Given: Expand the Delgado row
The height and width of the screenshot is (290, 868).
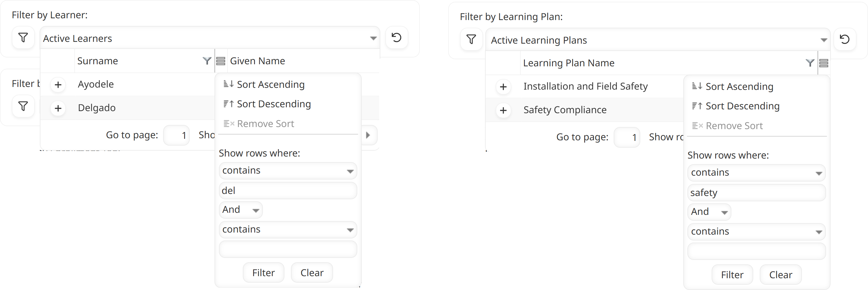Looking at the screenshot, I should (x=58, y=108).
